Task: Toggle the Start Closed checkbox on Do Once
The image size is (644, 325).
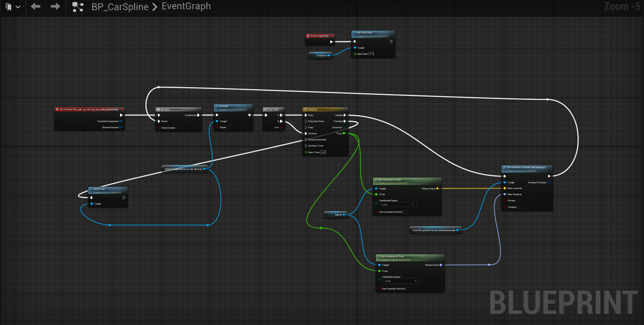Action: [177, 128]
